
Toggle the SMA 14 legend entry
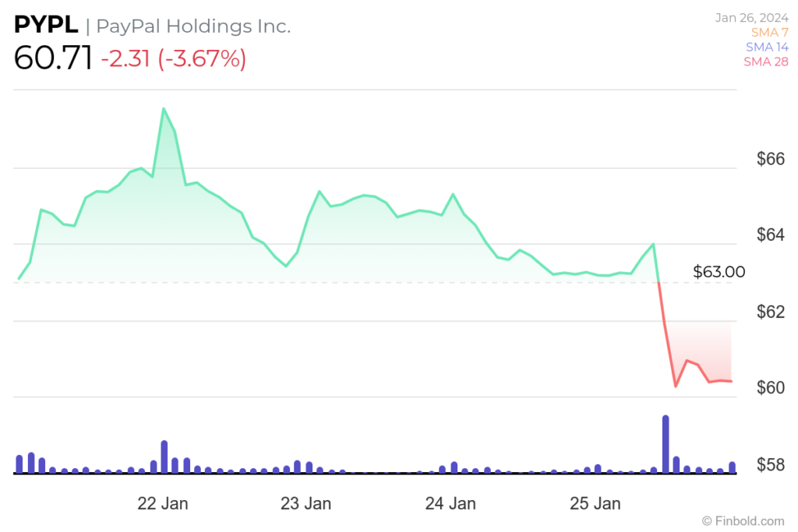766,47
